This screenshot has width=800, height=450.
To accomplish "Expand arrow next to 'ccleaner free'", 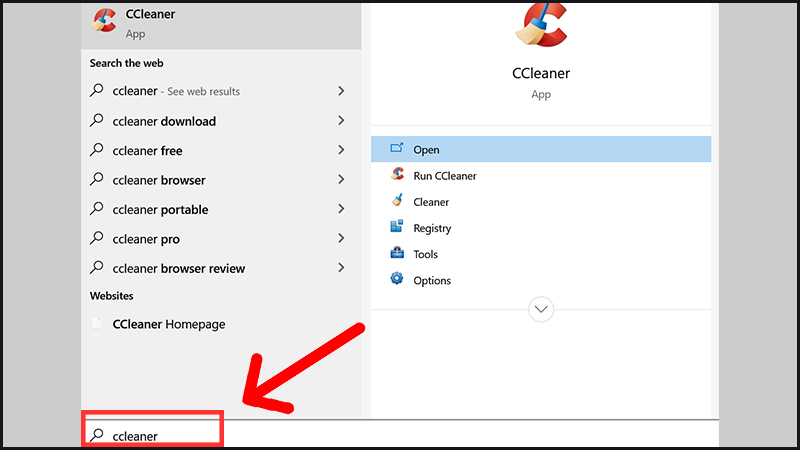I will (x=341, y=150).
